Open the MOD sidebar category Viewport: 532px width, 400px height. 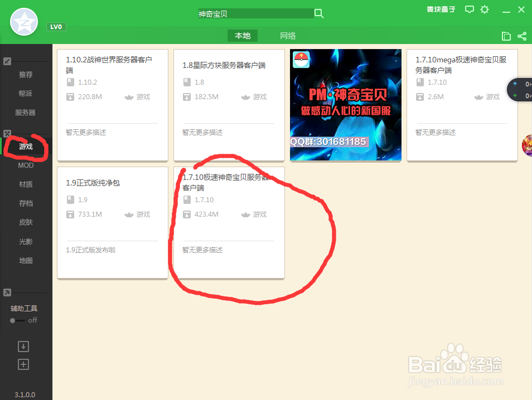26,165
